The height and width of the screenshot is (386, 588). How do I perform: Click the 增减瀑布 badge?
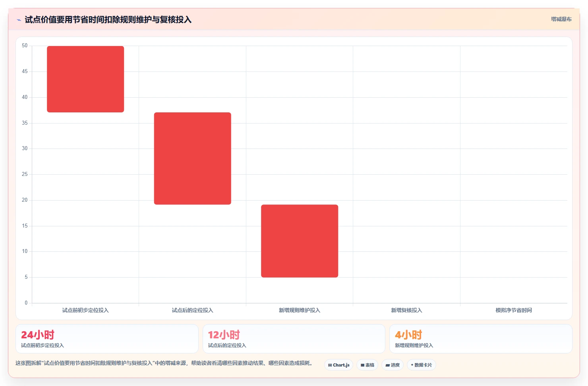[561, 19]
